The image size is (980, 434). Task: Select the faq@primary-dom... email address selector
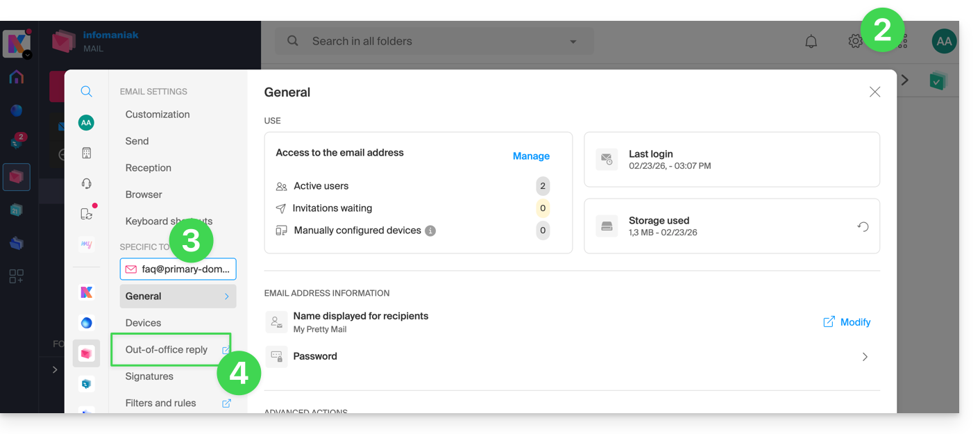[178, 269]
